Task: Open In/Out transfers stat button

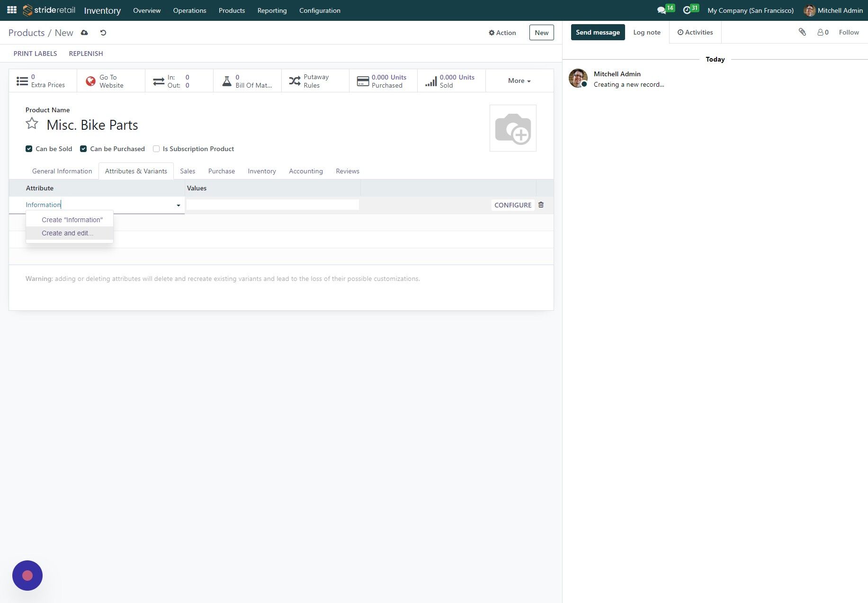Action: pos(179,81)
